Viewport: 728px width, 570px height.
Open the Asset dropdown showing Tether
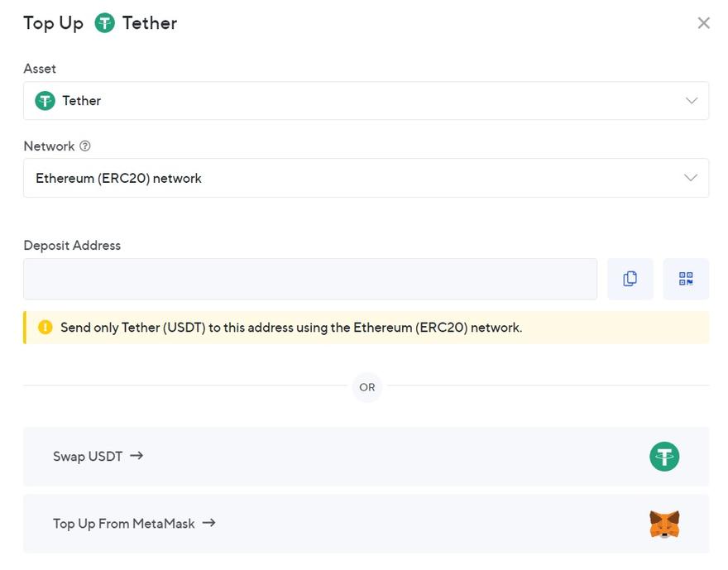[366, 101]
